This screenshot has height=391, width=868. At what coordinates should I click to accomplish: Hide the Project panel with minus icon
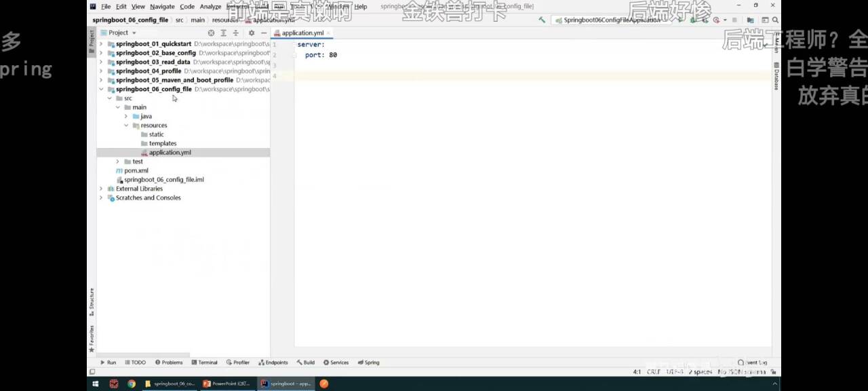coord(264,33)
